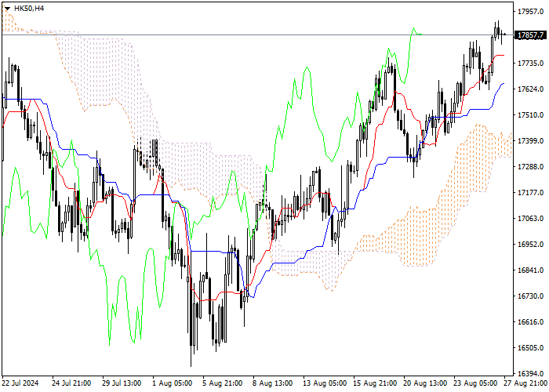
Task: Click the 20 Aug 13:00 time label
Action: coord(425,383)
